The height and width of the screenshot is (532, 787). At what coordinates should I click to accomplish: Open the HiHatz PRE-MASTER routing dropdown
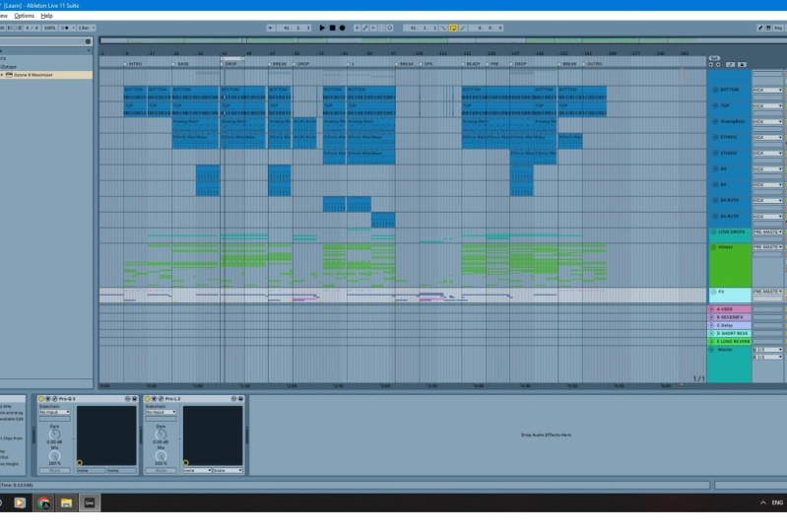click(767, 247)
